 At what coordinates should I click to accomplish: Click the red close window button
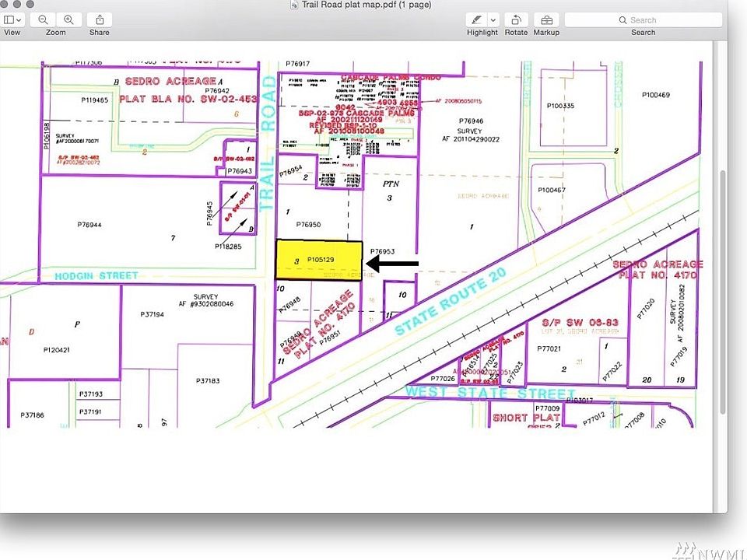[x=5, y=4]
